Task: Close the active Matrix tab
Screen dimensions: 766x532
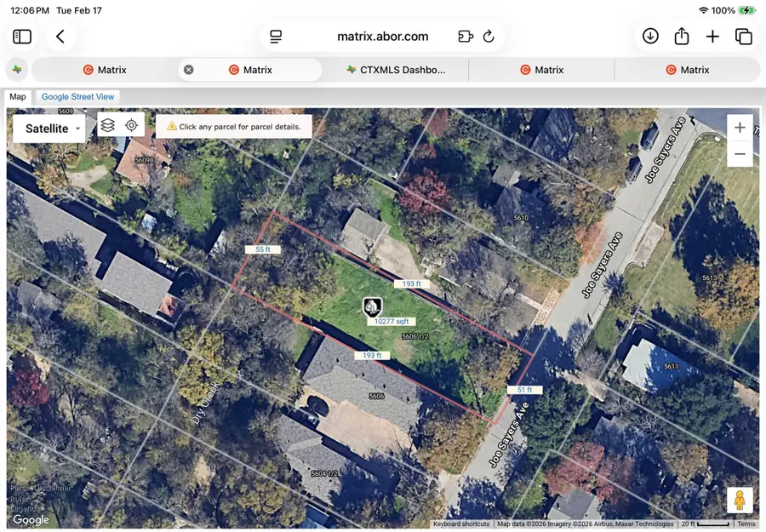Action: pos(189,70)
